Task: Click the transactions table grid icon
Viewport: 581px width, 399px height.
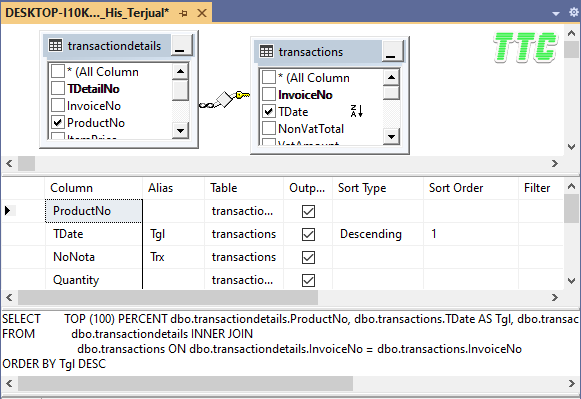Action: click(266, 51)
